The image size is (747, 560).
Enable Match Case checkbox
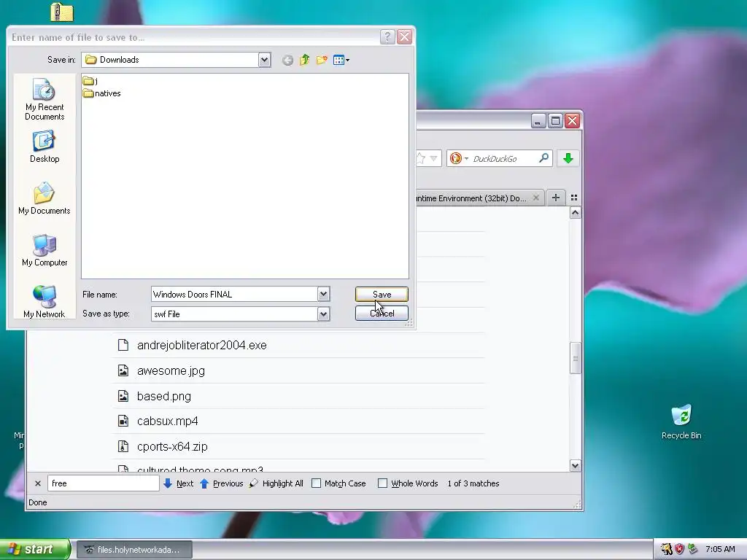[316, 483]
